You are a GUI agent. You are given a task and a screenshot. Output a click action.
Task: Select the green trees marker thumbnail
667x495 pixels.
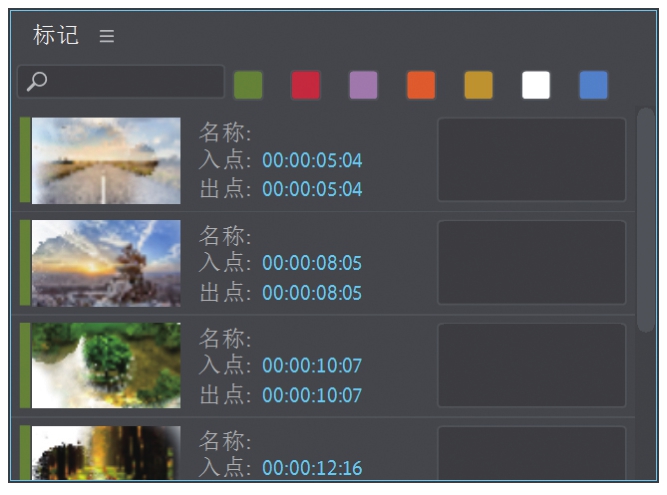pyautogui.click(x=106, y=365)
